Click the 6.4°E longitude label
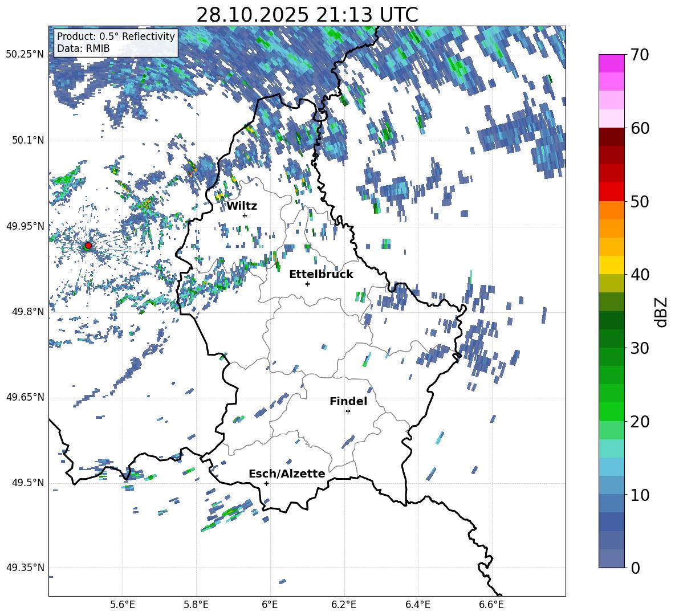 point(417,605)
